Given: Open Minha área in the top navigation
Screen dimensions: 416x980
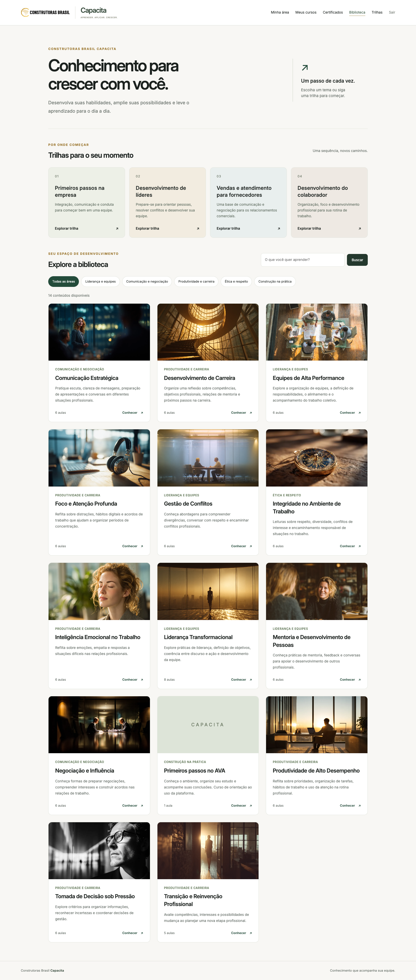Looking at the screenshot, I should 280,12.
